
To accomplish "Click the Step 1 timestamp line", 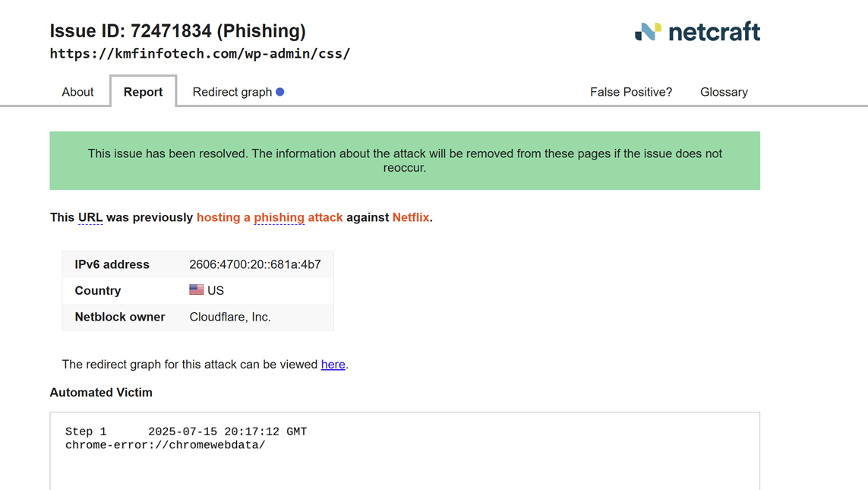I will point(186,432).
